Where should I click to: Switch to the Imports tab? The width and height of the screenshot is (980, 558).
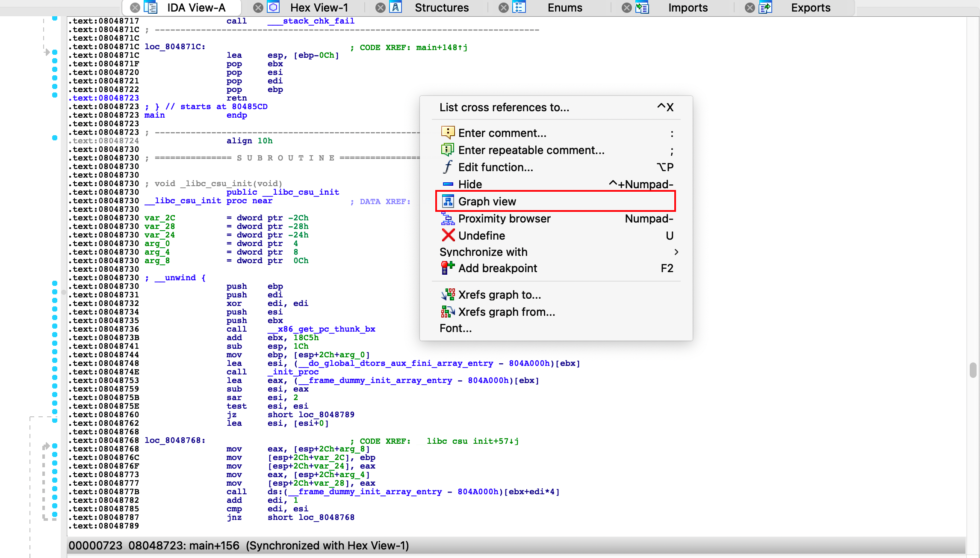688,8
